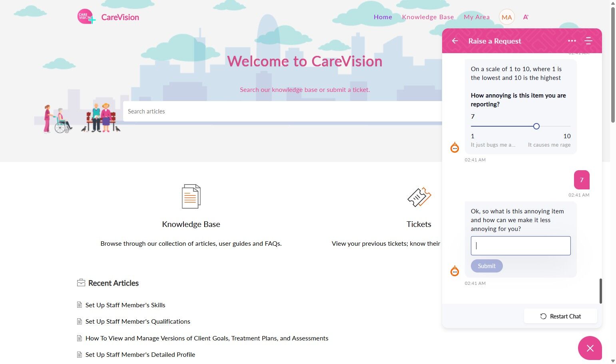Open the Home navigation item
Viewport: 616px width, 364px height.
point(383,17)
